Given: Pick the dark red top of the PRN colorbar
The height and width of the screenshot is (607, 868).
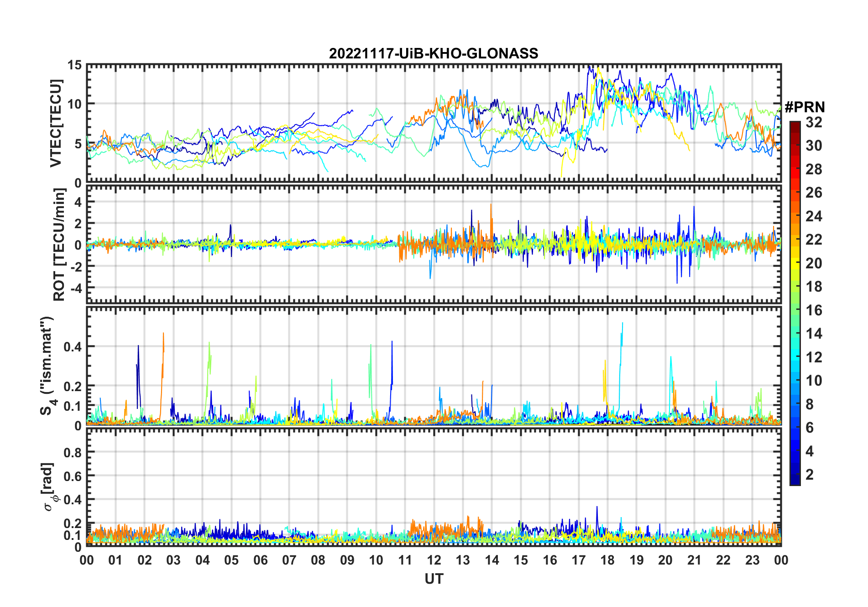Looking at the screenshot, I should click(795, 128).
